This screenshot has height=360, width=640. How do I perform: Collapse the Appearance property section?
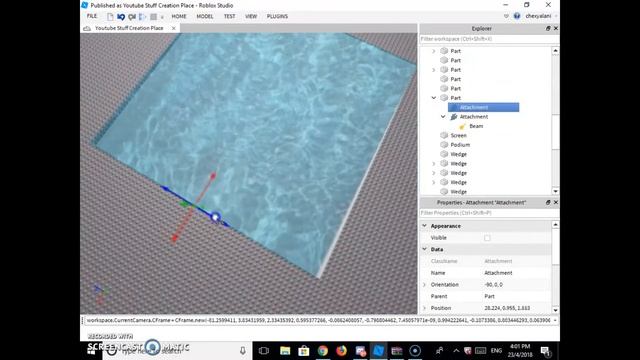click(424, 226)
